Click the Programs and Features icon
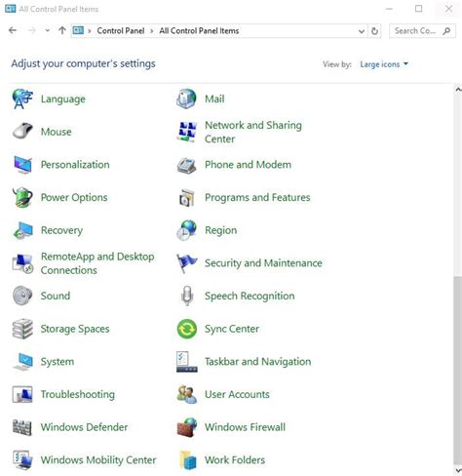Screen dimensions: 462x476 [x=186, y=197]
